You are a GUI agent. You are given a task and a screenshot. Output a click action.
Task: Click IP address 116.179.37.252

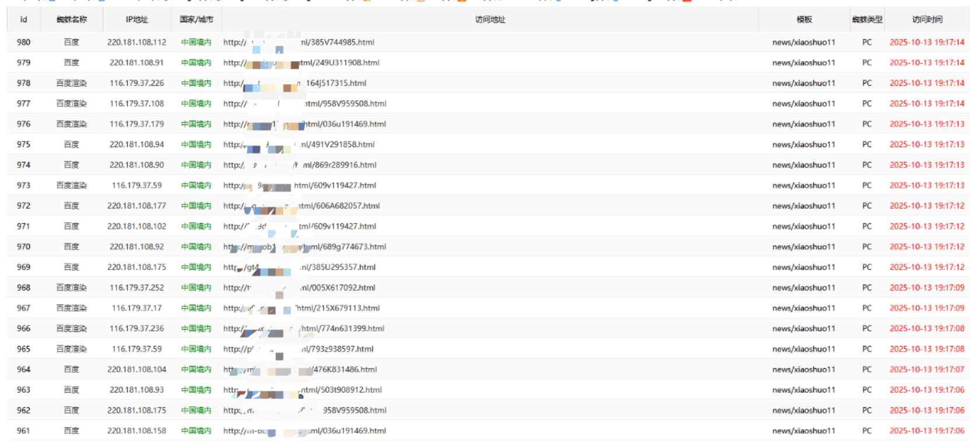[136, 288]
